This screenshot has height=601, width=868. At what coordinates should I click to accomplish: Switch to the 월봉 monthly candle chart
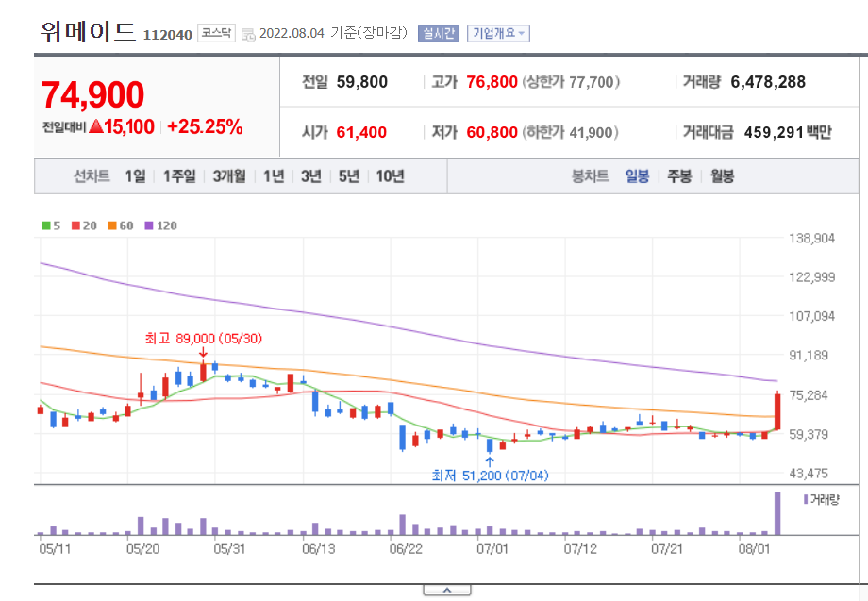pos(722,176)
